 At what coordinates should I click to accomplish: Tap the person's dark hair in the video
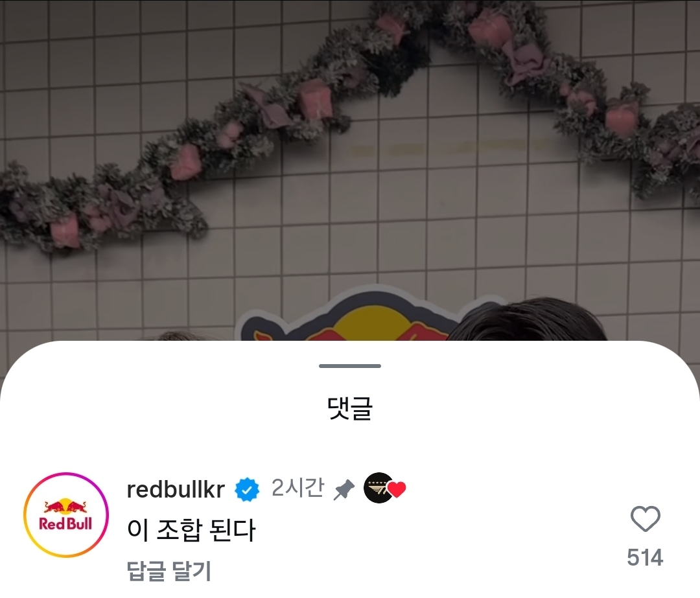[531, 321]
